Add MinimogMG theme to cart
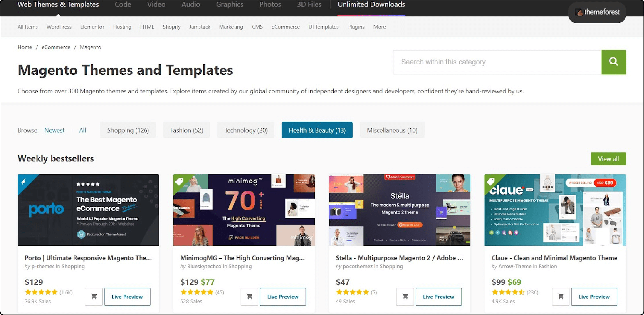This screenshot has height=315, width=644. (249, 297)
